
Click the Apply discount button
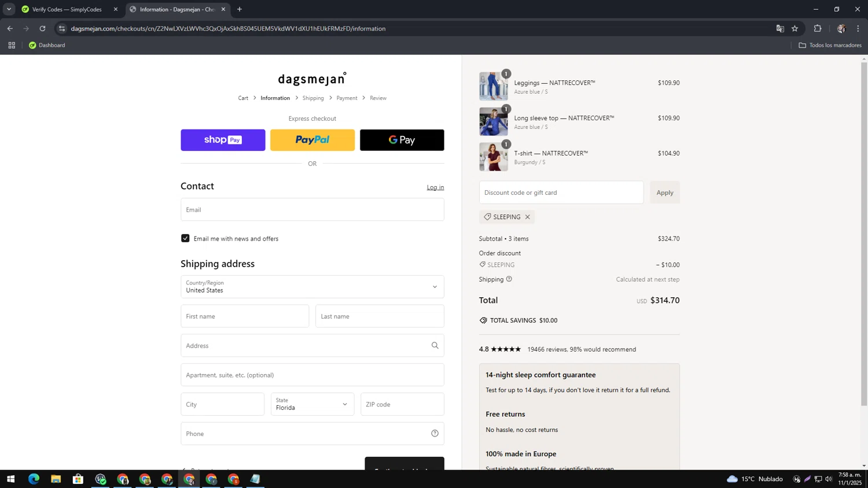tap(665, 193)
